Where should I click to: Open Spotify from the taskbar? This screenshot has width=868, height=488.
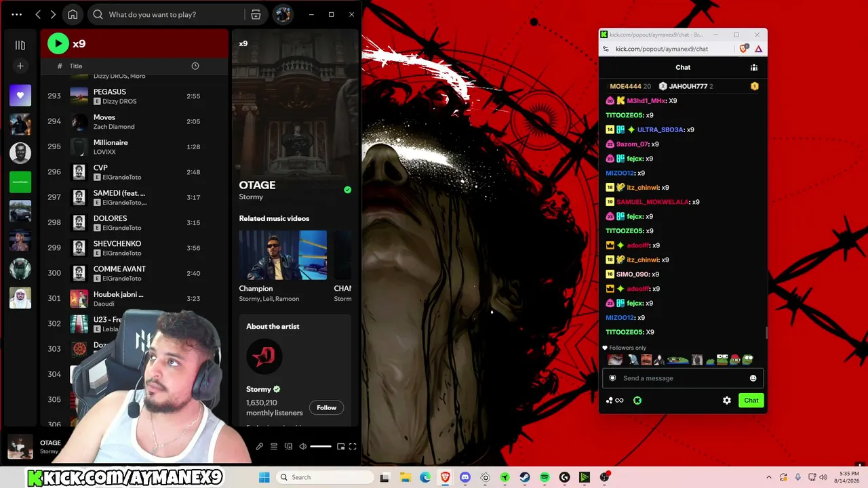(x=545, y=477)
